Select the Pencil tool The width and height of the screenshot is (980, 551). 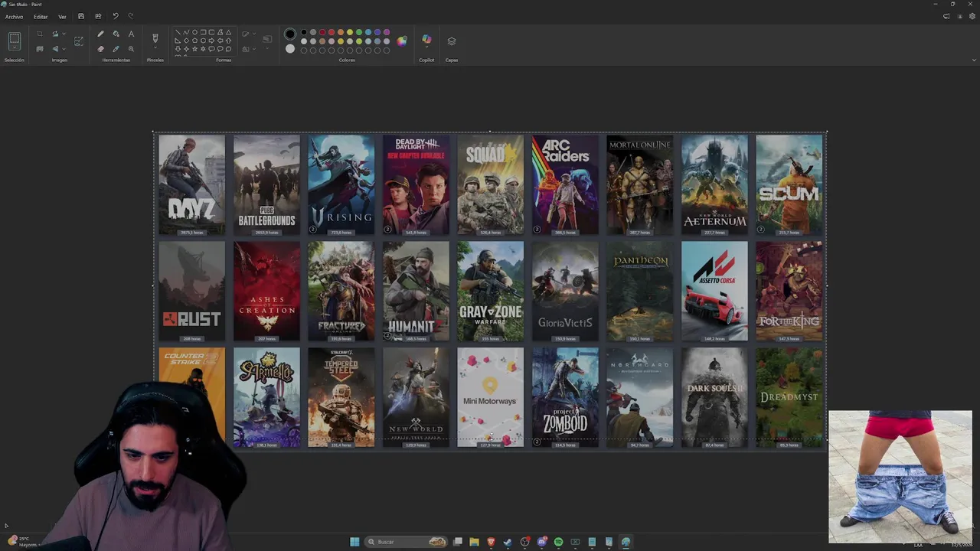tap(100, 34)
